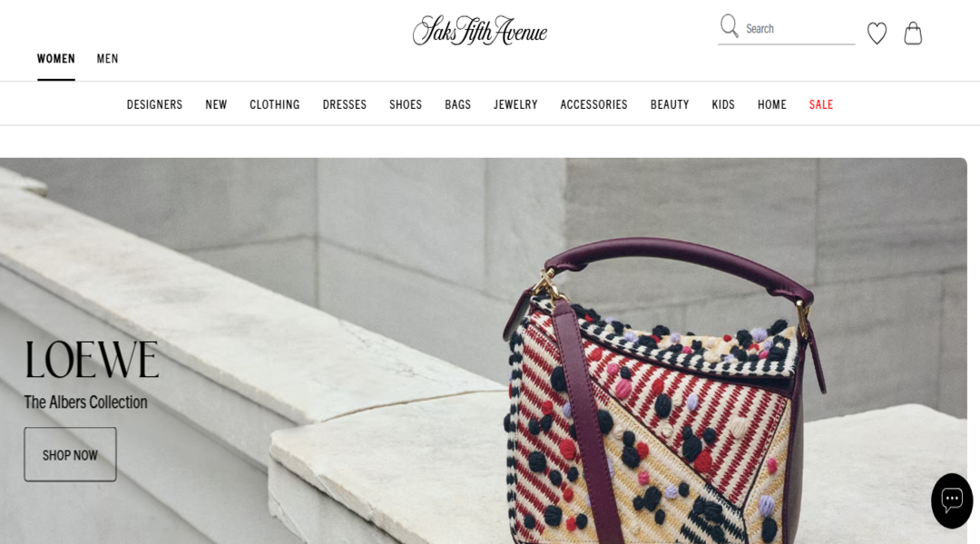Viewport: 980px width, 544px height.
Task: Open the NEW menu item
Action: point(216,104)
